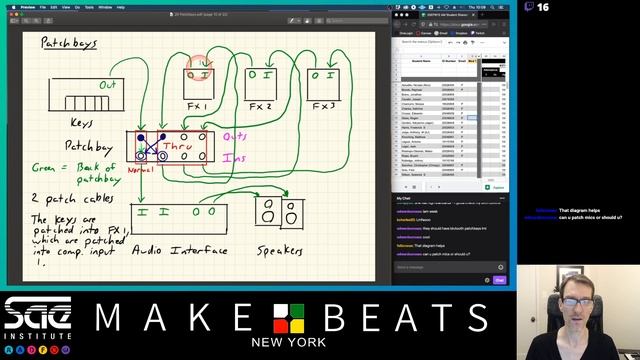Open the View menu

pyautogui.click(x=66, y=7)
